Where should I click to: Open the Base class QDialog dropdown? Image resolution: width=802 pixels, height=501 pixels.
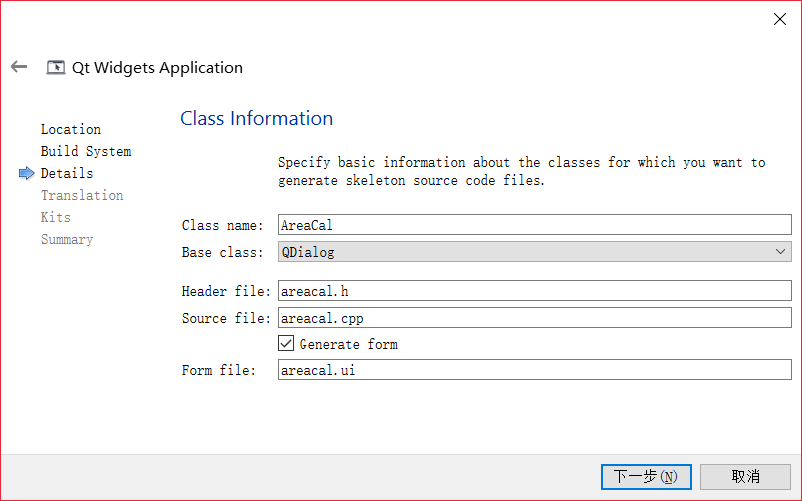tap(534, 252)
